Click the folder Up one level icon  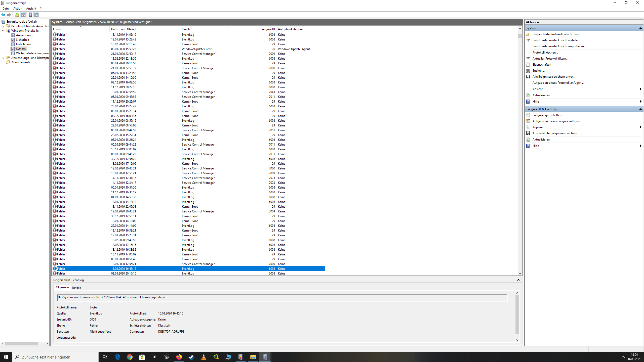click(x=17, y=15)
